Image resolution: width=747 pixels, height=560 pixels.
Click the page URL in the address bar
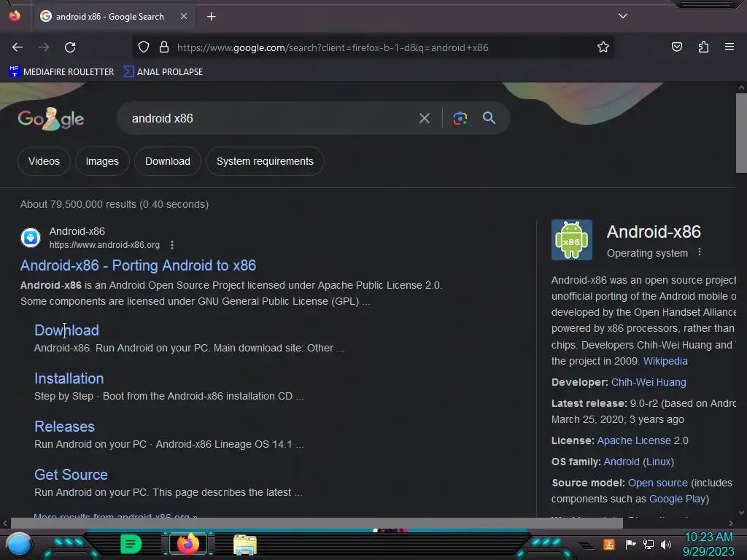(333, 47)
